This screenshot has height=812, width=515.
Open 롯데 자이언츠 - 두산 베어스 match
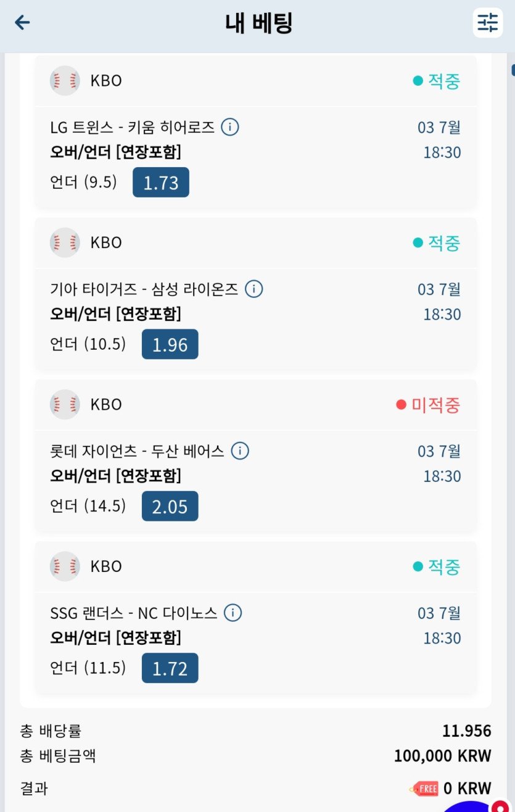(x=137, y=451)
